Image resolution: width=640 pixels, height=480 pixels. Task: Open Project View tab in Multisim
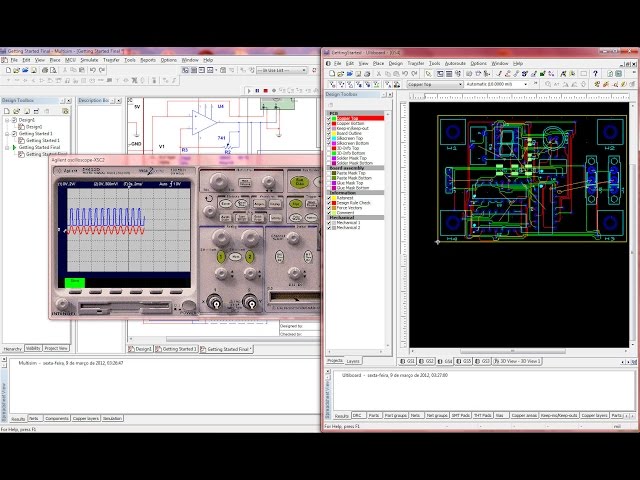[x=56, y=349]
